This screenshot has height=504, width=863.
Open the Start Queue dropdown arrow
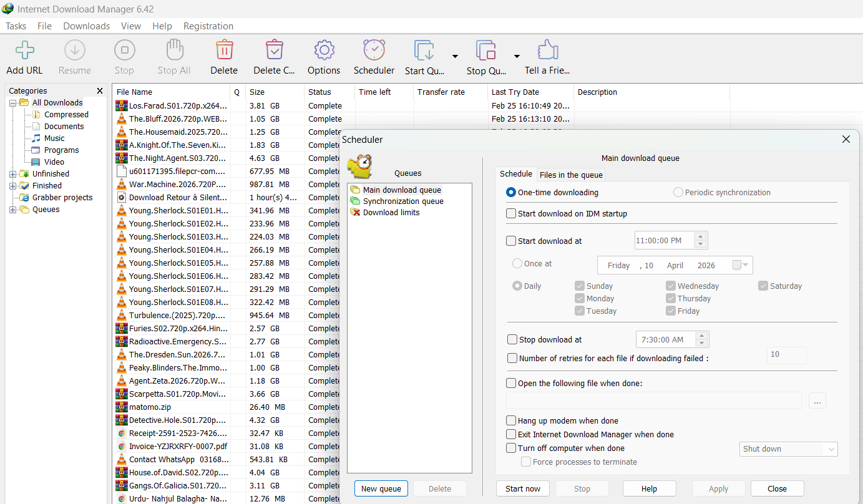point(455,56)
